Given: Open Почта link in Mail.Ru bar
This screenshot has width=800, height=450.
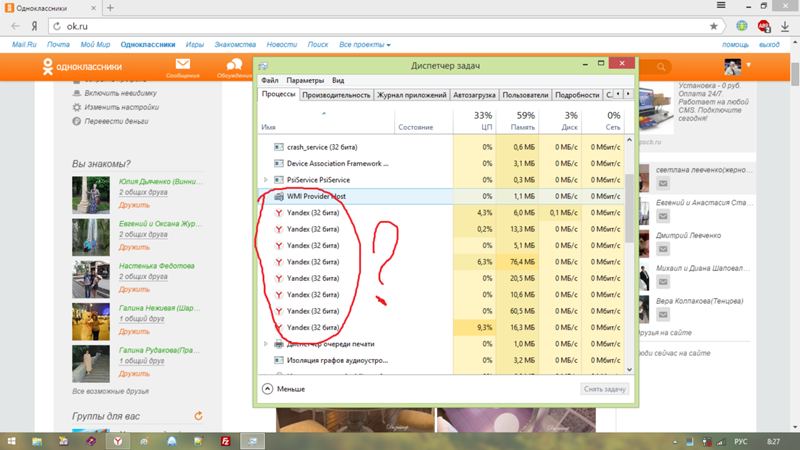Looking at the screenshot, I should tap(58, 45).
